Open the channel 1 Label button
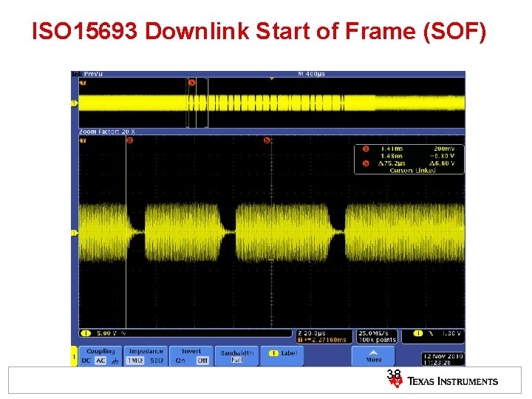 tap(282, 356)
